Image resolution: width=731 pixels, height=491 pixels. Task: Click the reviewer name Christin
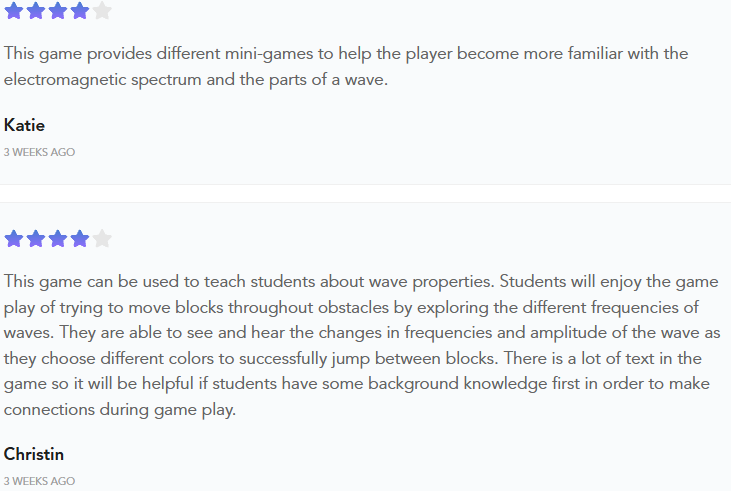(x=34, y=454)
